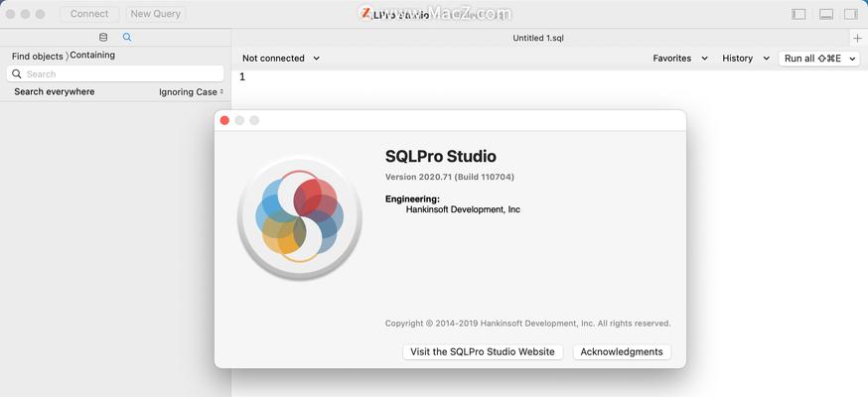Close the About SQLPro Studio dialog
This screenshot has width=868, height=397.
[224, 120]
